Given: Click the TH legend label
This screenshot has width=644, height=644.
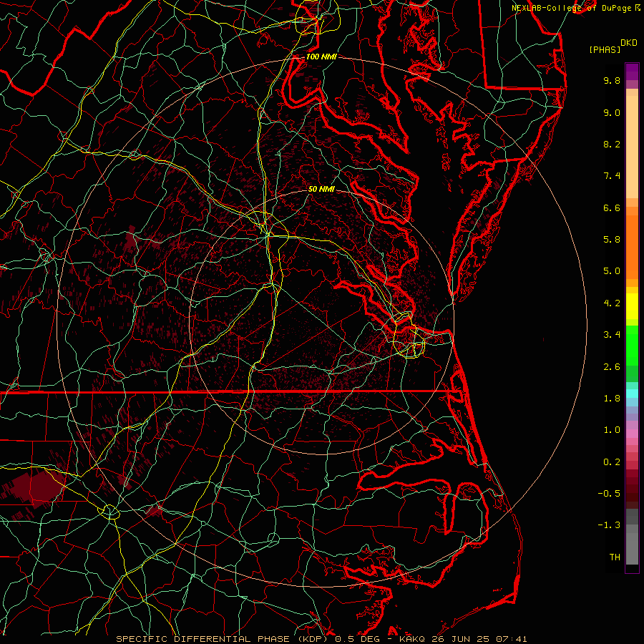Looking at the screenshot, I should 615,557.
